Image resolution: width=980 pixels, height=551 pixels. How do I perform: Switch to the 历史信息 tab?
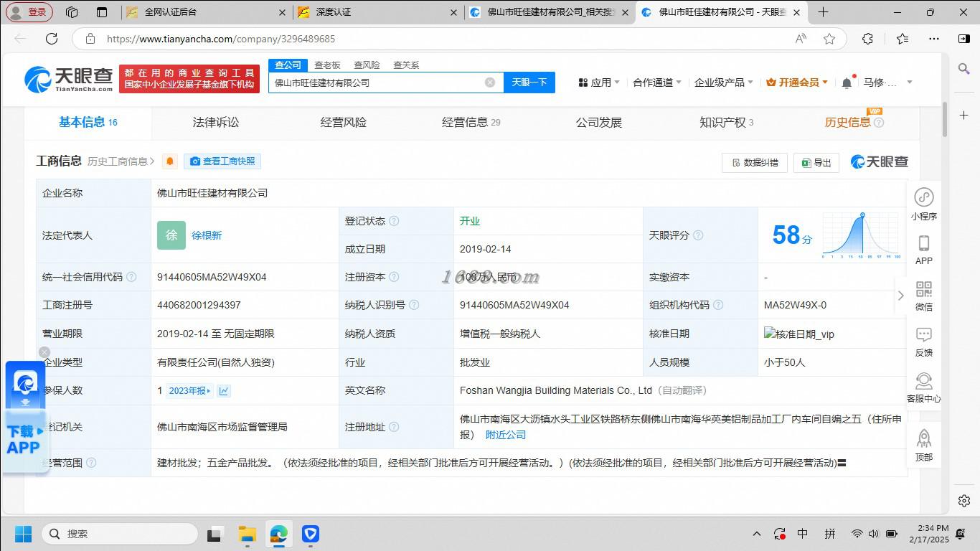click(x=854, y=123)
